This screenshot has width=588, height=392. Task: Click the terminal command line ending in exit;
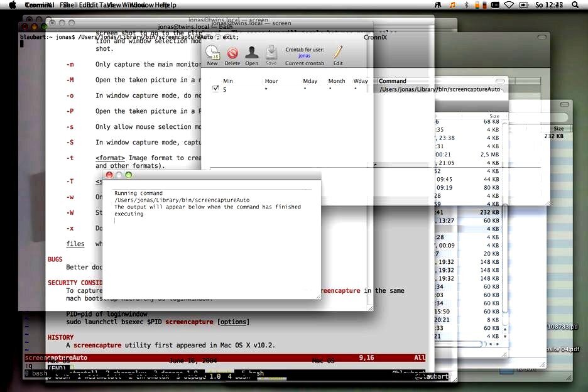(x=129, y=37)
